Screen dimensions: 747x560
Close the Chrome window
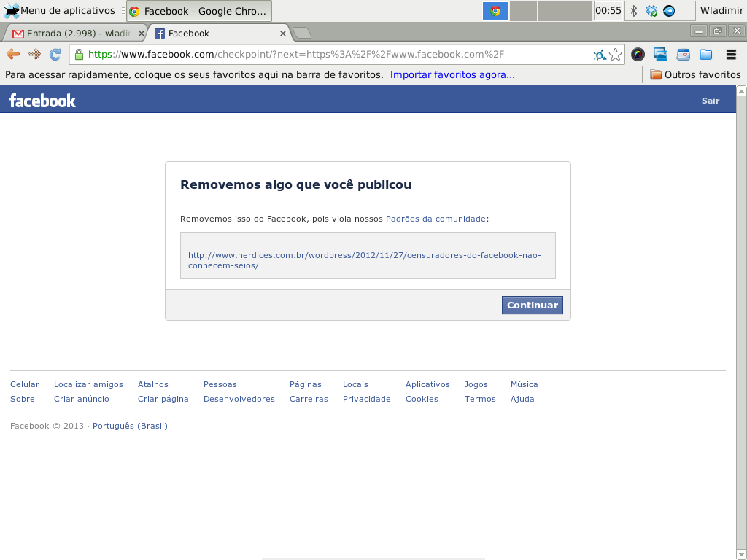[x=737, y=31]
